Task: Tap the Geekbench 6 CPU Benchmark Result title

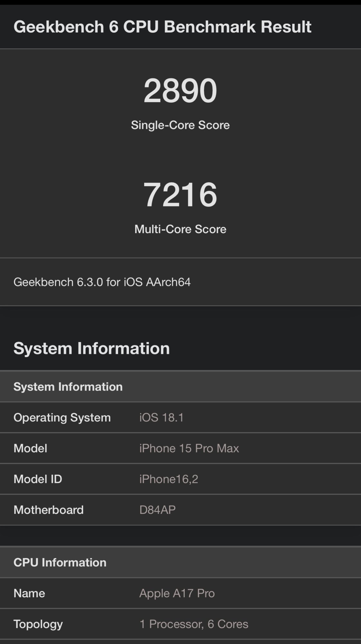Action: (162, 27)
